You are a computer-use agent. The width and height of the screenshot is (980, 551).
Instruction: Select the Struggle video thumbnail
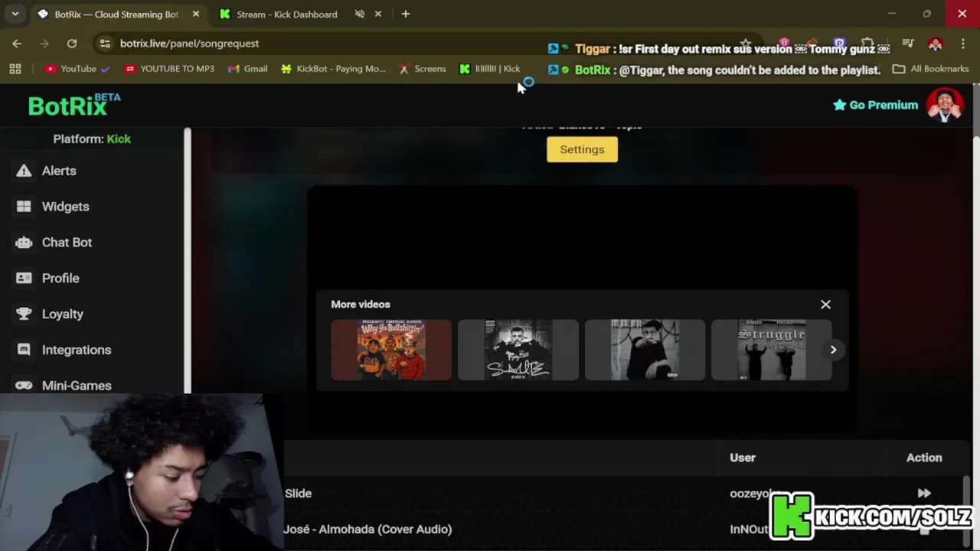pos(771,350)
